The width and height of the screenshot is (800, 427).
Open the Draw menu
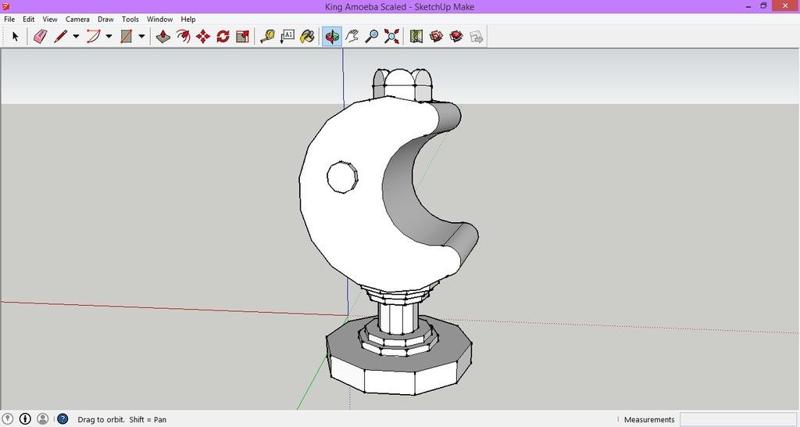click(106, 19)
